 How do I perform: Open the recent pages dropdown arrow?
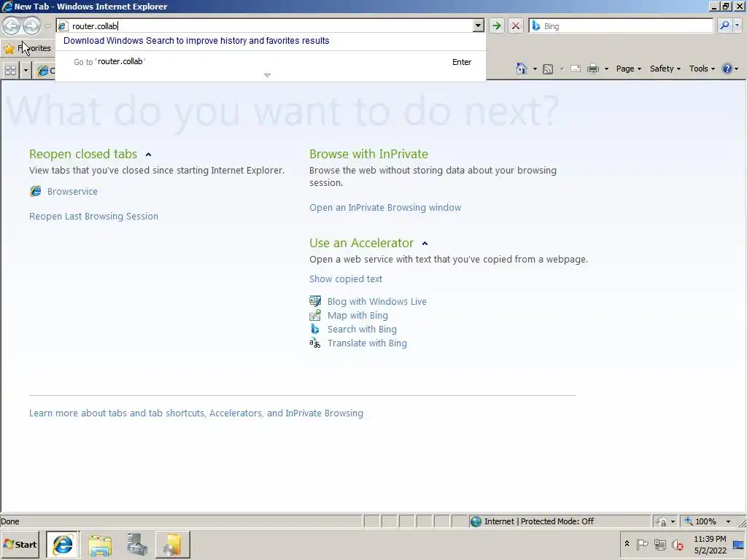pyautogui.click(x=47, y=26)
